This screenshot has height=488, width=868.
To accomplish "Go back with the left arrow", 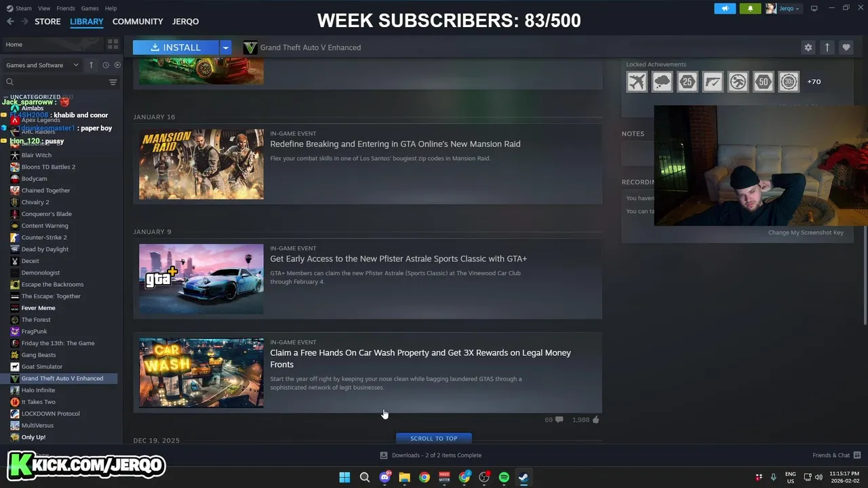I will click(x=10, y=22).
